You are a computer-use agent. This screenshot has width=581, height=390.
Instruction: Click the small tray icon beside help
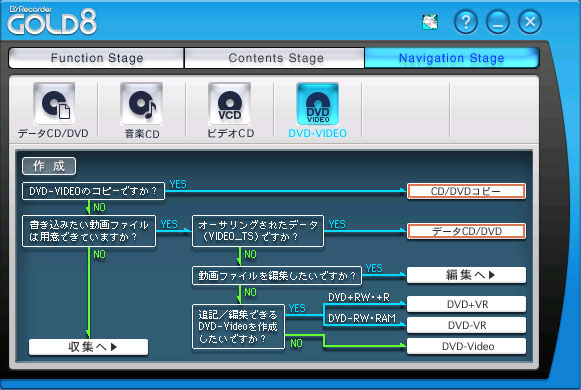click(430, 22)
